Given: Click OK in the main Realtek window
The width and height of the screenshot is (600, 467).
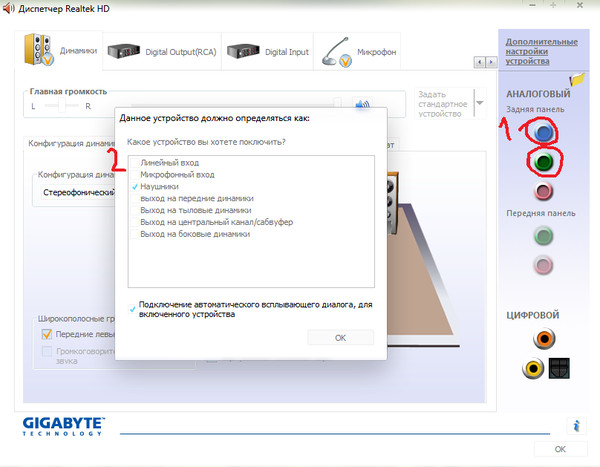Looking at the screenshot, I should point(560,449).
